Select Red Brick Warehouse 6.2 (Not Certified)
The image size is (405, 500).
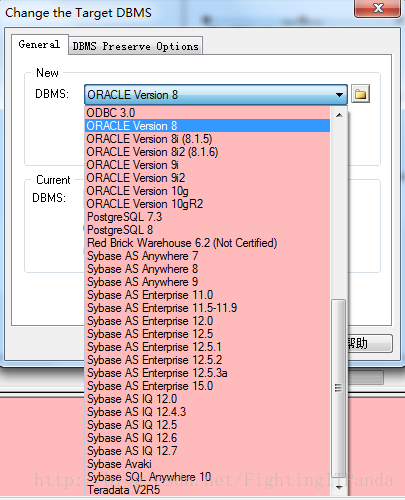[x=207, y=243]
